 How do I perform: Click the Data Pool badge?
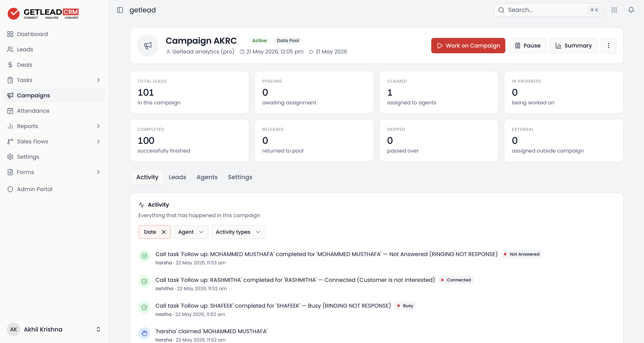coord(288,40)
